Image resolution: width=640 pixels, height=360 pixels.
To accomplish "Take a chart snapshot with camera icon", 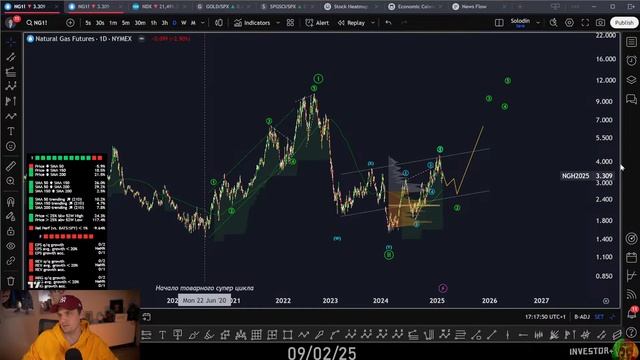I will [x=600, y=23].
